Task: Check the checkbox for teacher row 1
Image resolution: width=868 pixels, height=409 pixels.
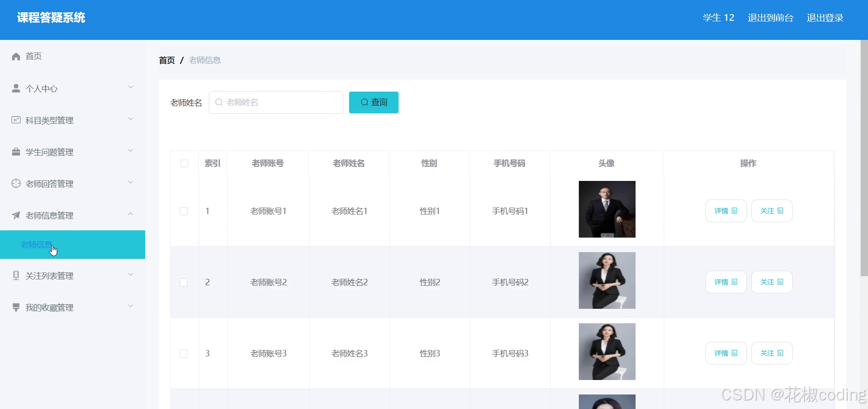Action: click(x=184, y=211)
